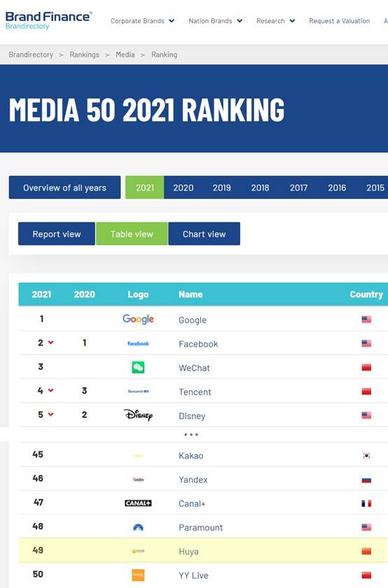Click the French flag in Canal+ row
388x588 pixels.
366,503
